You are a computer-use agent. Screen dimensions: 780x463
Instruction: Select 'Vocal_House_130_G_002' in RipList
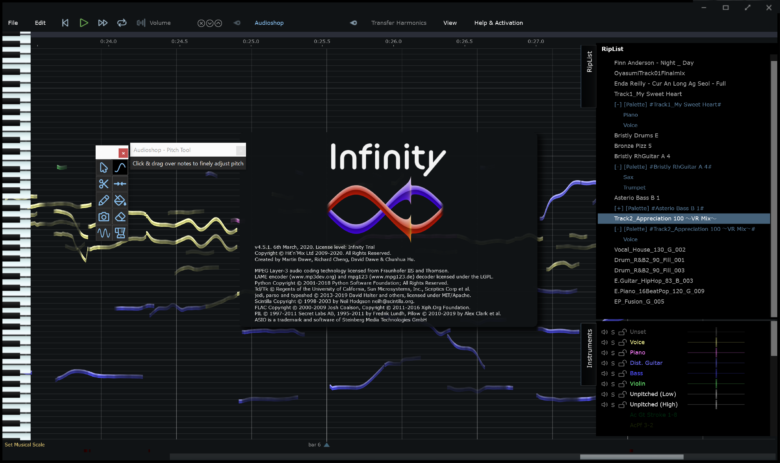coord(649,250)
